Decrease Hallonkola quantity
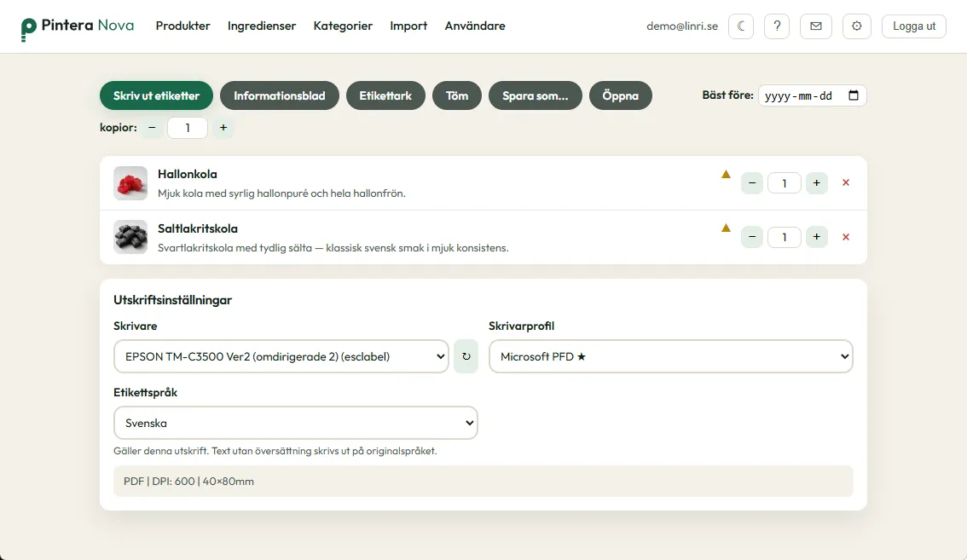The image size is (967, 560). click(x=752, y=183)
